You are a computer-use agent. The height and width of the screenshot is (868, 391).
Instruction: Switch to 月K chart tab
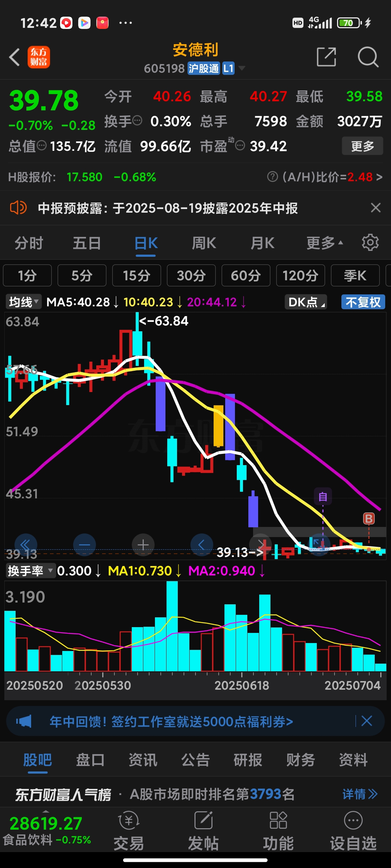263,243
